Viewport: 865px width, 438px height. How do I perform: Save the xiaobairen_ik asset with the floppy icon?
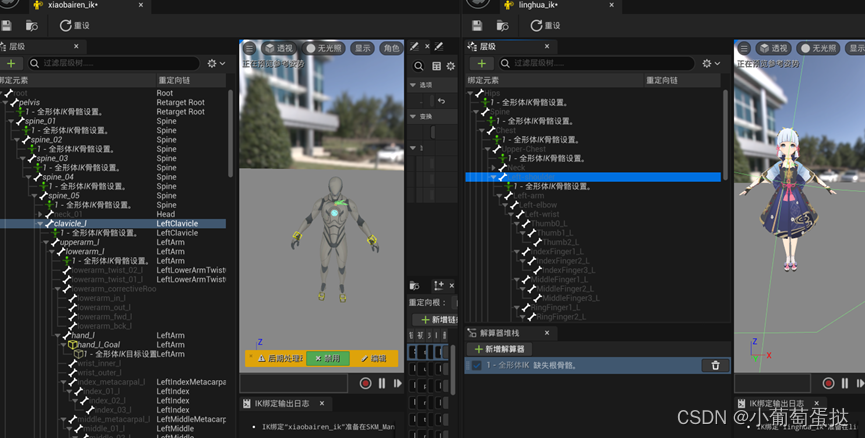pos(6,25)
